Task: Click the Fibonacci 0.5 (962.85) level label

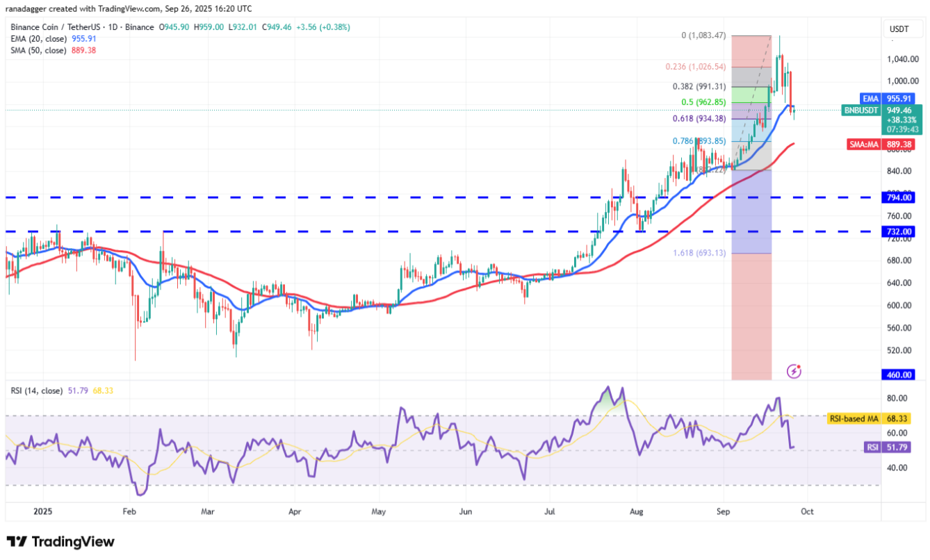Action: click(x=702, y=102)
